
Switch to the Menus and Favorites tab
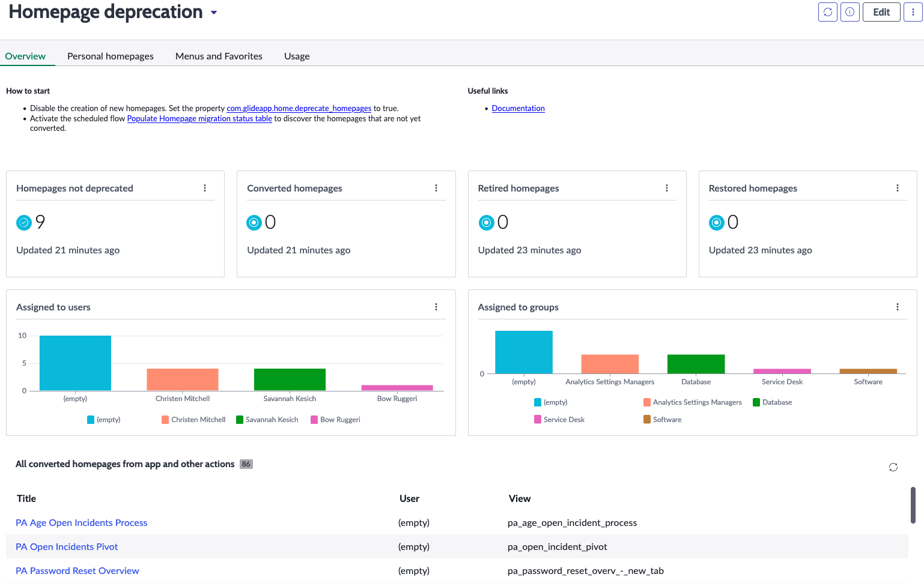click(219, 56)
